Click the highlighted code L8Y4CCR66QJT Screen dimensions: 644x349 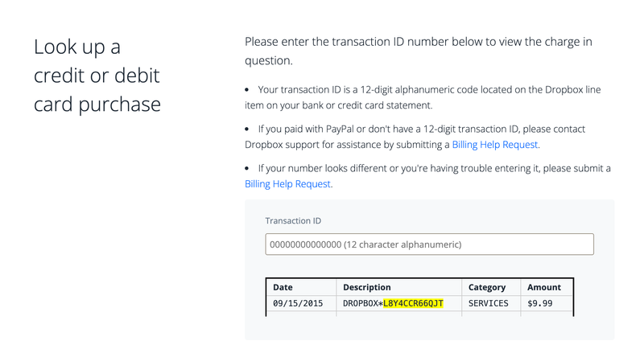(413, 304)
